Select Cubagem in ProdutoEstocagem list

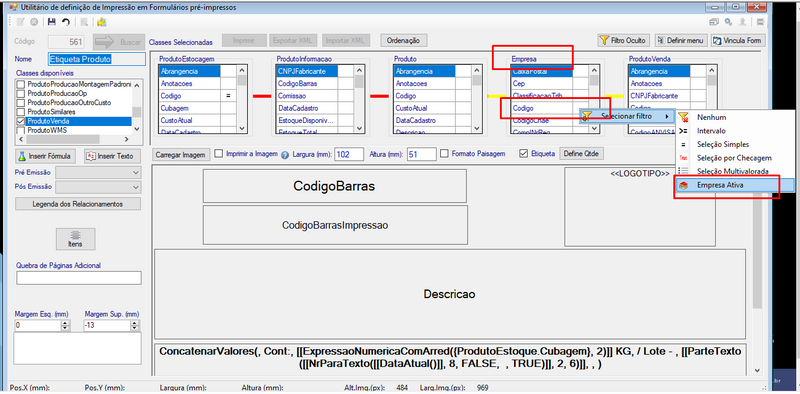pos(189,108)
